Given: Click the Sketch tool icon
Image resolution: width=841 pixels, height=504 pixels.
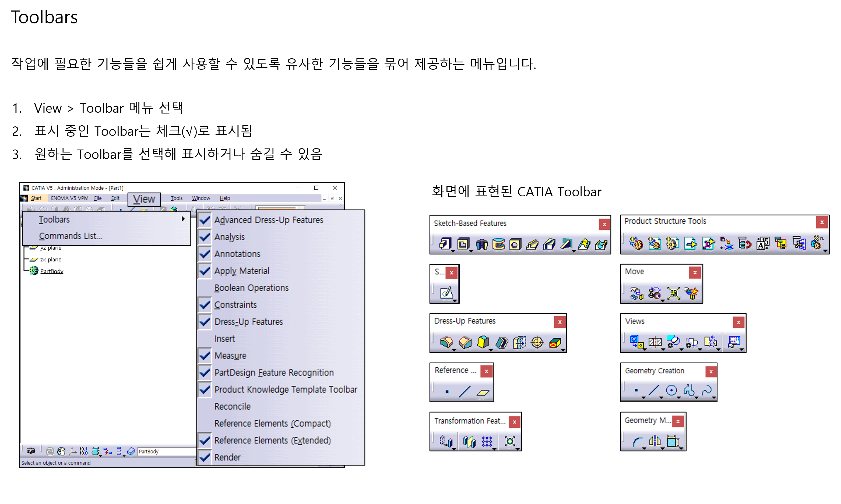Looking at the screenshot, I should point(446,292).
